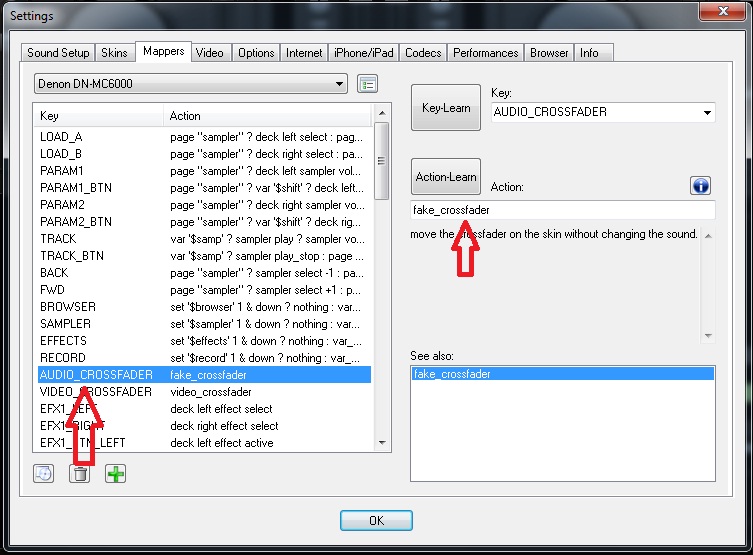The height and width of the screenshot is (555, 753).
Task: Select the FWD row
Action: pyautogui.click(x=204, y=290)
